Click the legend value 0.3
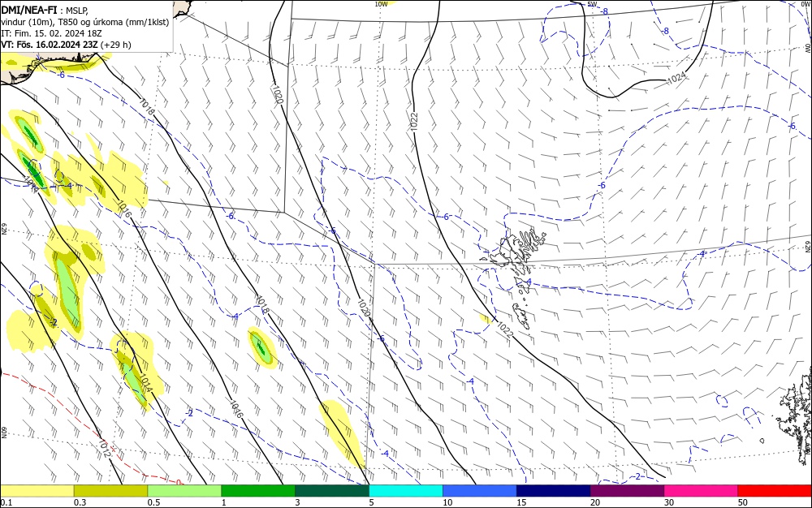This screenshot has width=812, height=508. 80,502
